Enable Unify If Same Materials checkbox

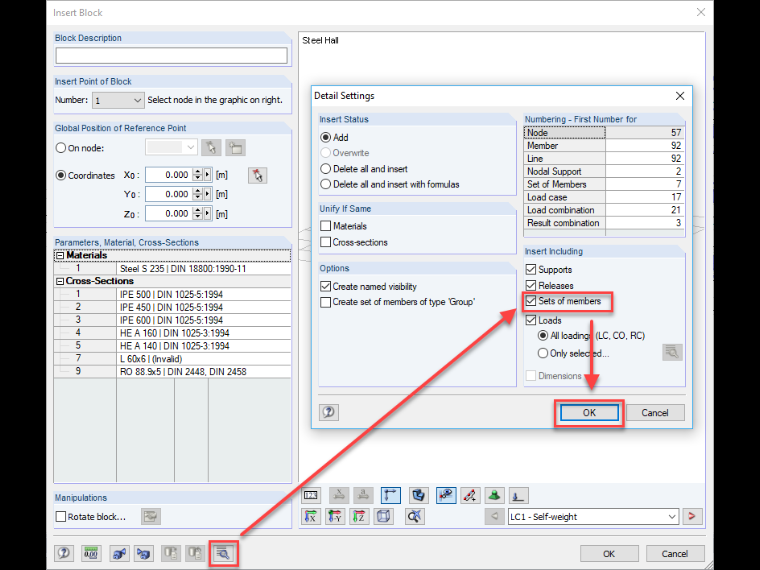point(326,226)
